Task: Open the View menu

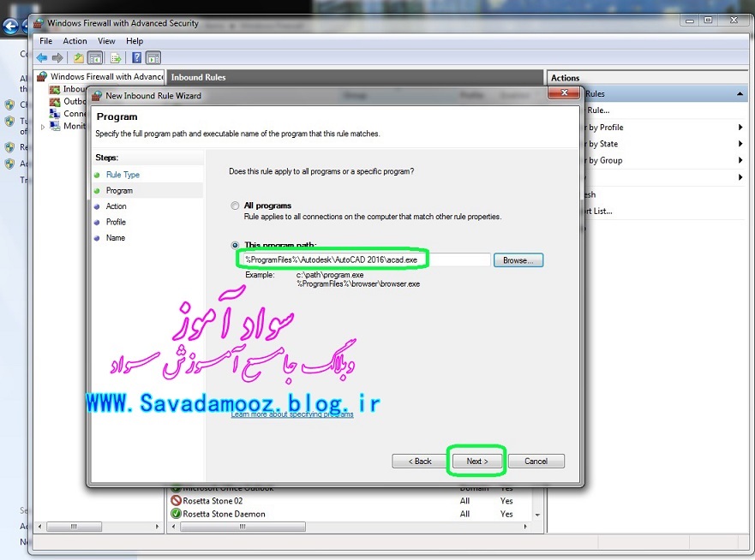Action: pos(106,41)
